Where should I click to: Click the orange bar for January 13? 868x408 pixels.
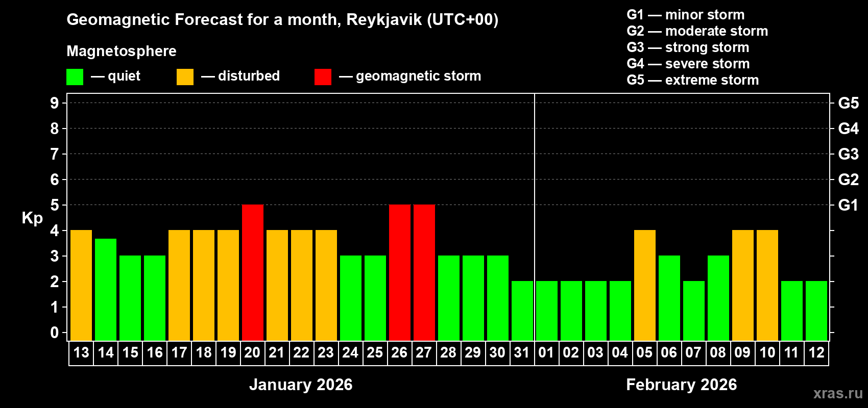pos(81,285)
